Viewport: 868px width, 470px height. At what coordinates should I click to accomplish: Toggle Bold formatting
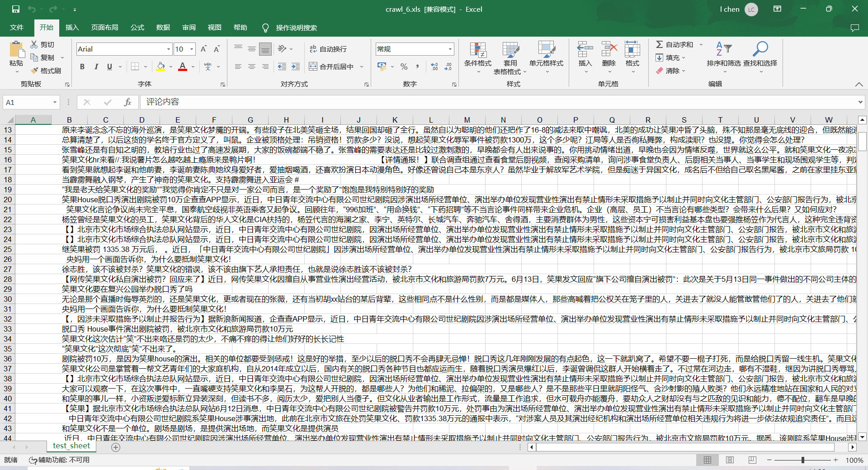pos(82,66)
